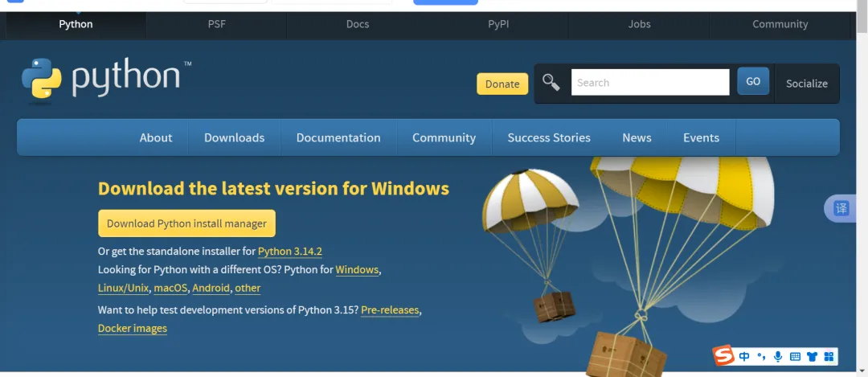Follow the Windows OS link
Screen dimensions: 868x377
(x=357, y=270)
